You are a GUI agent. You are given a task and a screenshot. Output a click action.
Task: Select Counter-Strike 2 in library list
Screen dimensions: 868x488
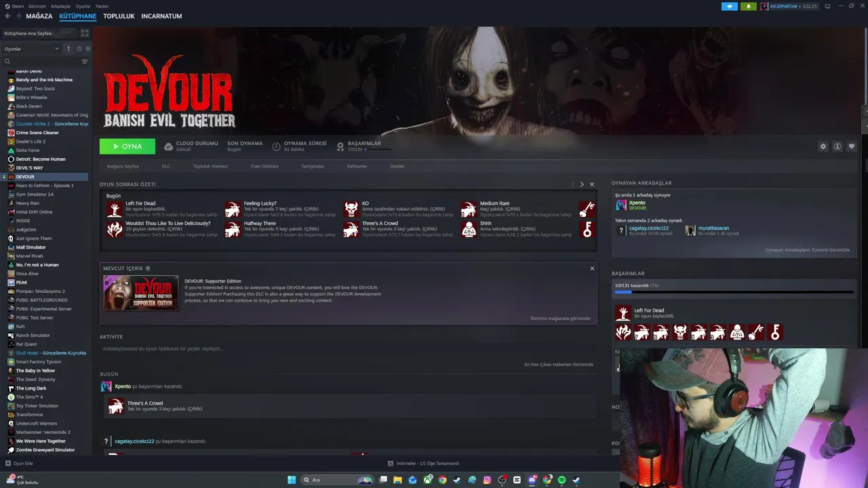(x=47, y=124)
